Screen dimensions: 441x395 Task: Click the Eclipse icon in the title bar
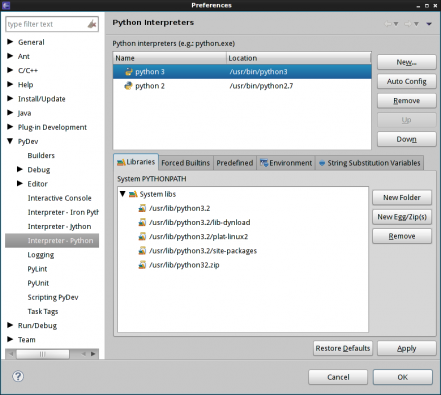(x=6, y=5)
